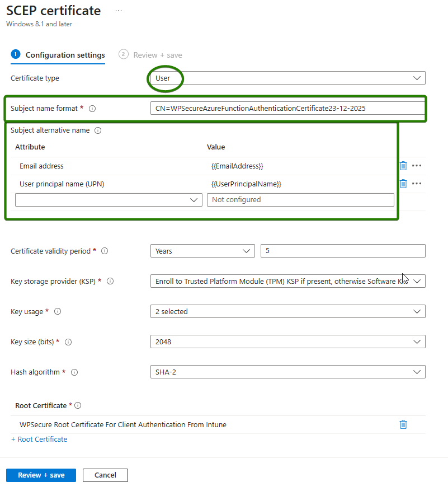Click the Review + save button
The height and width of the screenshot is (491, 448).
tap(41, 475)
